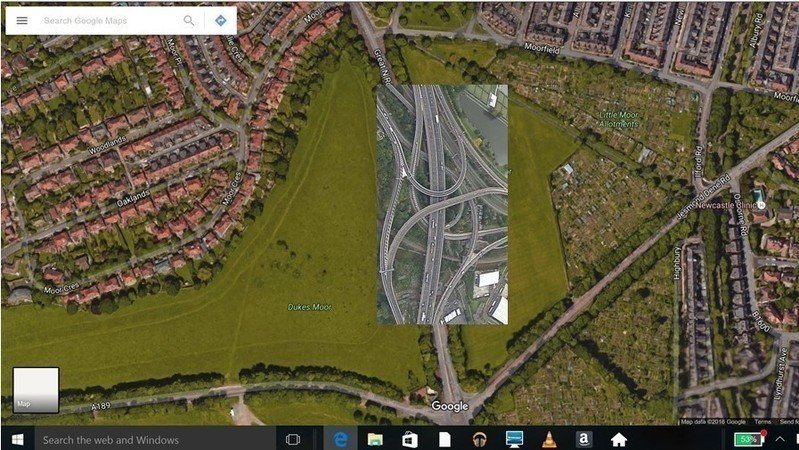Open File Explorer from the taskbar
The width and height of the screenshot is (799, 450).
point(375,439)
